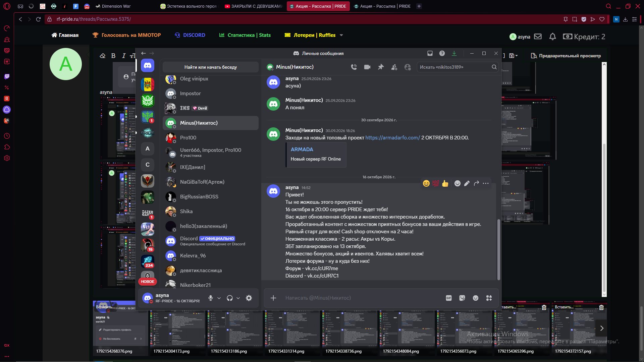This screenshot has height=362, width=644.
Task: Open emoji picker in message box
Action: pos(476,298)
